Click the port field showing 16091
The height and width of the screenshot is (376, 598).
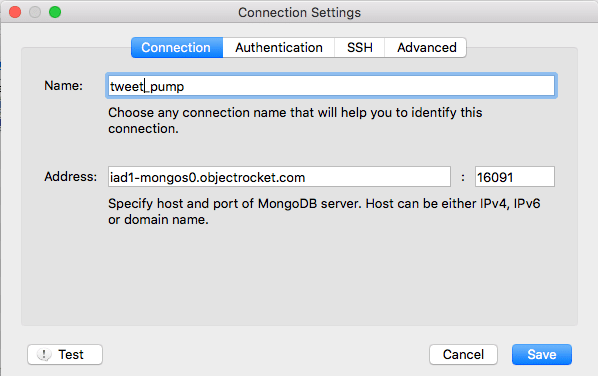click(514, 177)
